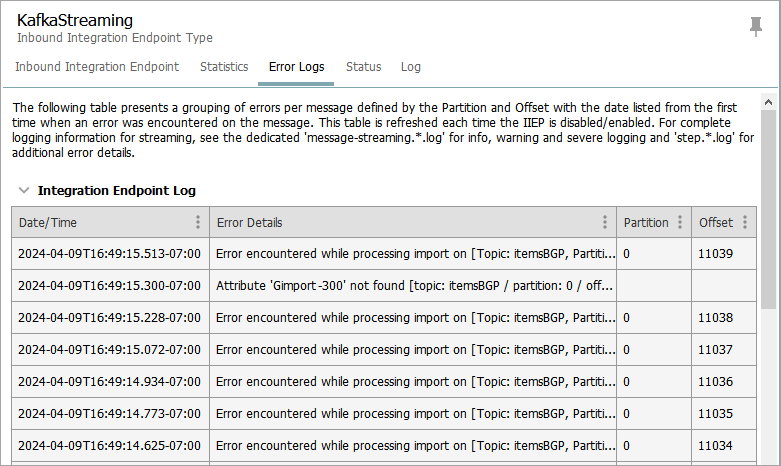Open Error Details column options menu
781x466 pixels.
coord(605,223)
